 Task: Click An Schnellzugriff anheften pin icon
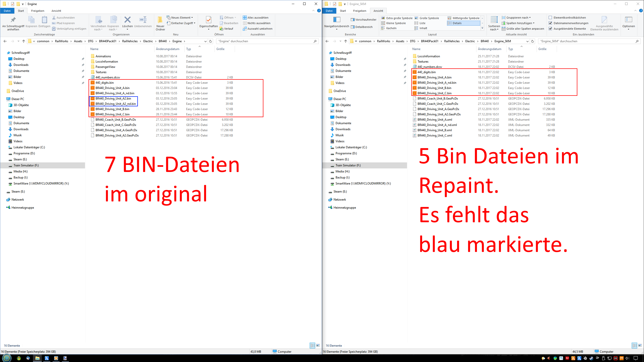click(13, 20)
